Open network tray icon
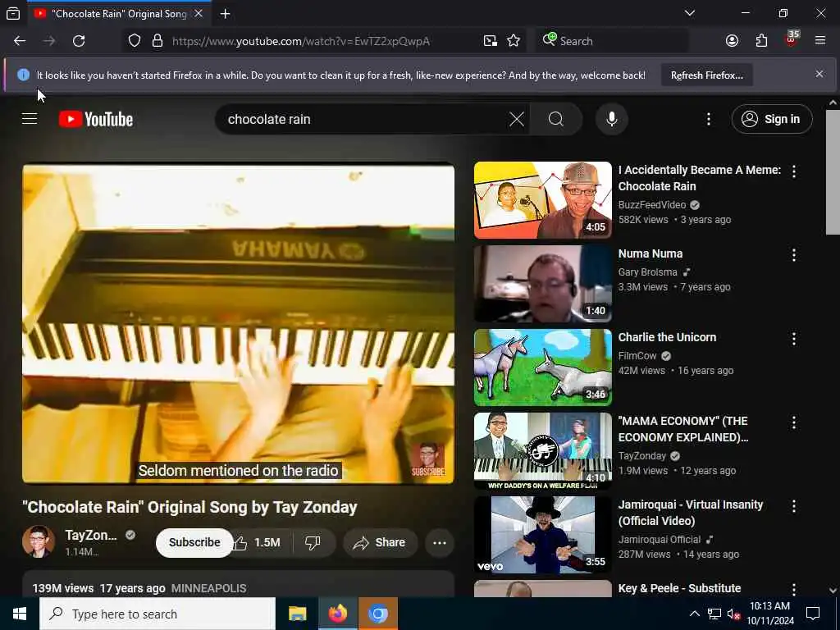 pyautogui.click(x=714, y=614)
